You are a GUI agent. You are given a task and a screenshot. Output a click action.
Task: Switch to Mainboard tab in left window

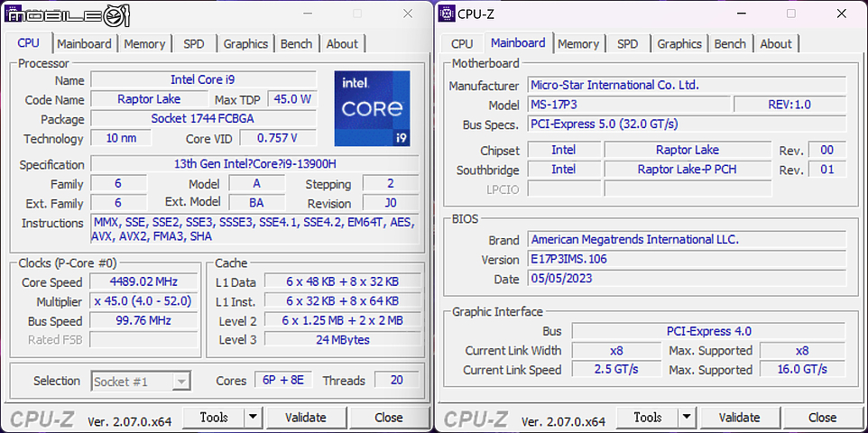[84, 43]
